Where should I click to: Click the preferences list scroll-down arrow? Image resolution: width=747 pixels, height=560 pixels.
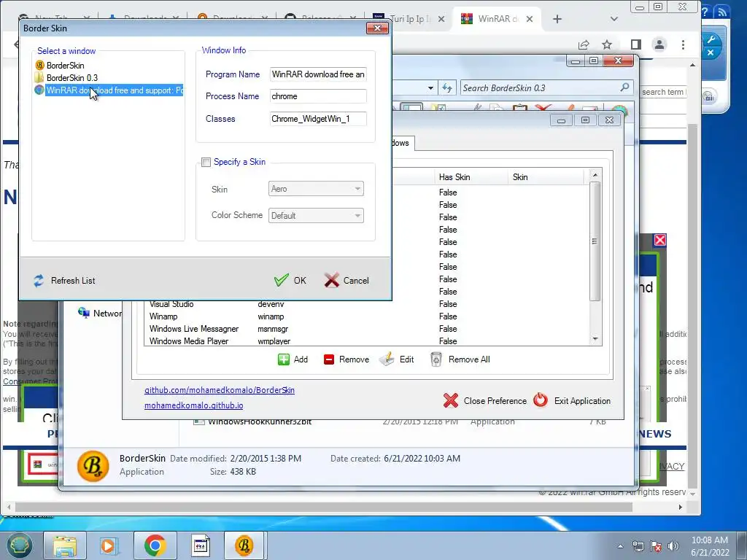595,339
